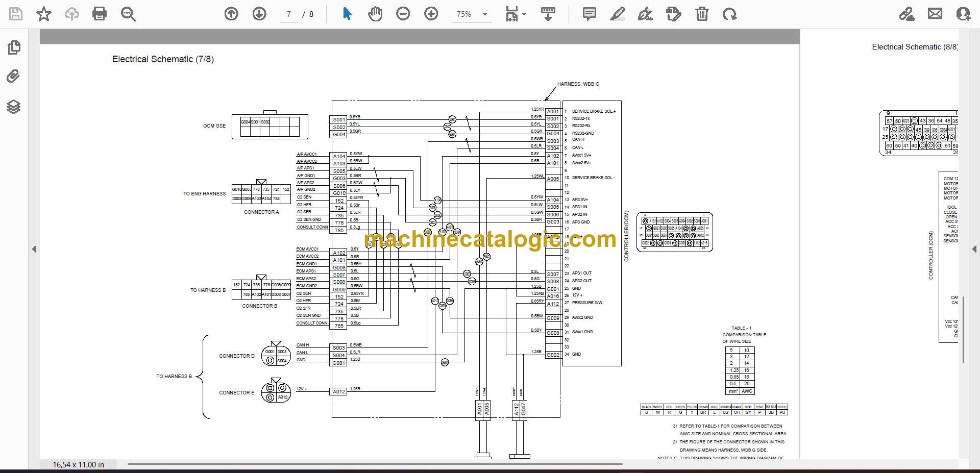Click the Save file icon
Image resolution: width=980 pixels, height=473 pixels.
16,14
